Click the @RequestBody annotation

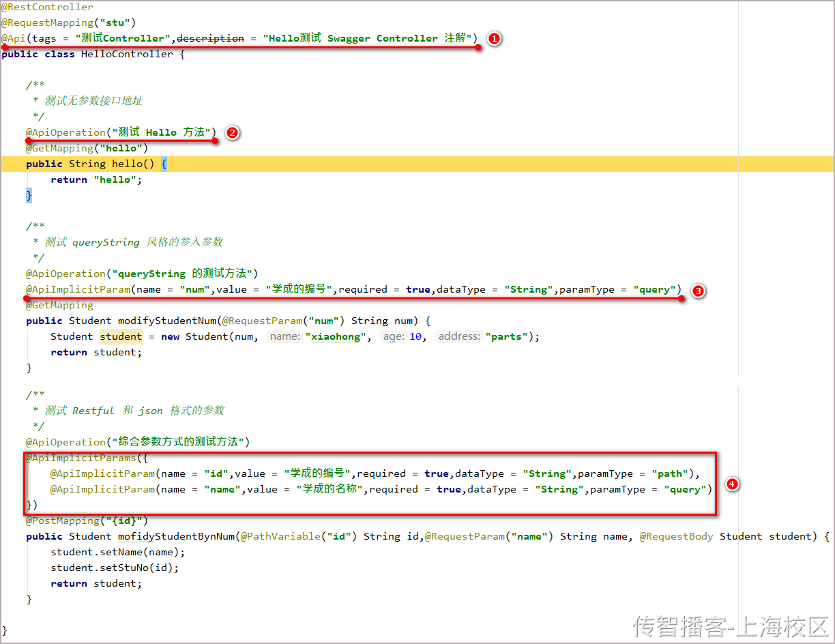click(x=676, y=536)
